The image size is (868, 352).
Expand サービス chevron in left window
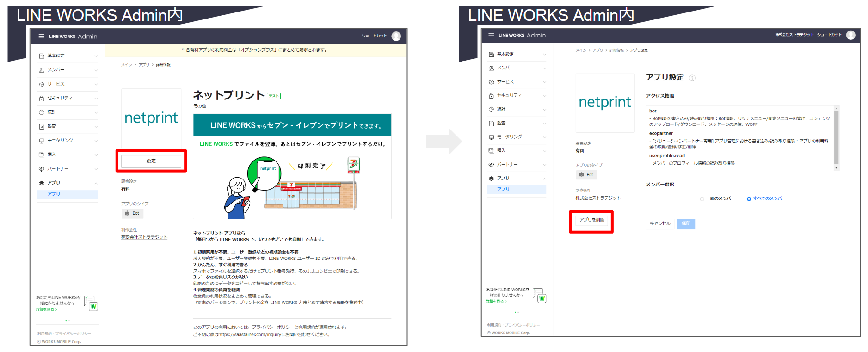[x=96, y=84]
